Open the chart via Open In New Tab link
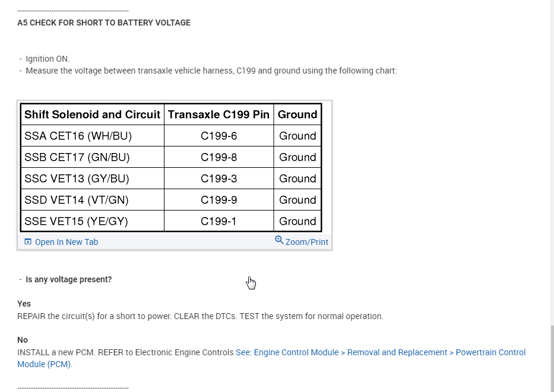The height and width of the screenshot is (392, 554). (66, 242)
